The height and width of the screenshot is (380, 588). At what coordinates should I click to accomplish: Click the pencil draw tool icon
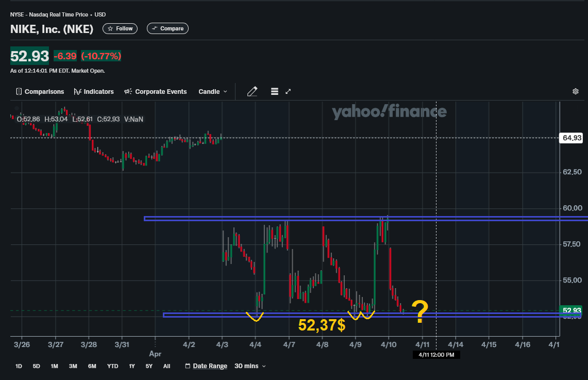click(x=252, y=92)
